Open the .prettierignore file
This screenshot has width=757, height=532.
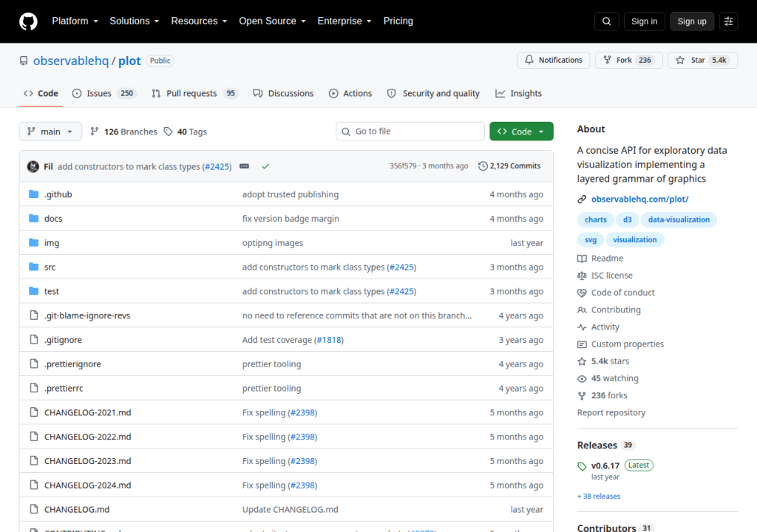72,364
